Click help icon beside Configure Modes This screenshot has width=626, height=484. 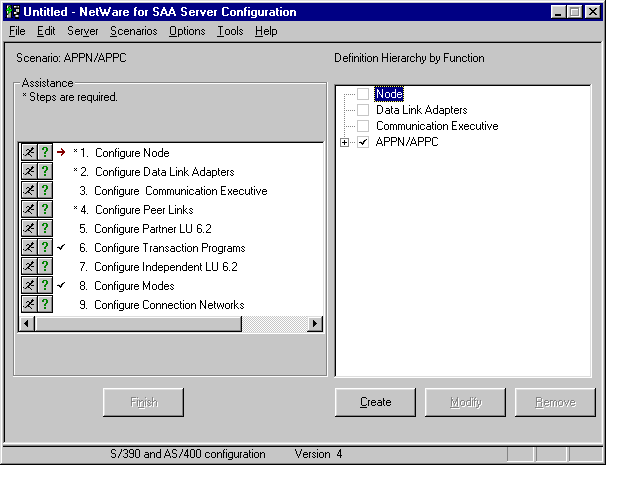44,286
